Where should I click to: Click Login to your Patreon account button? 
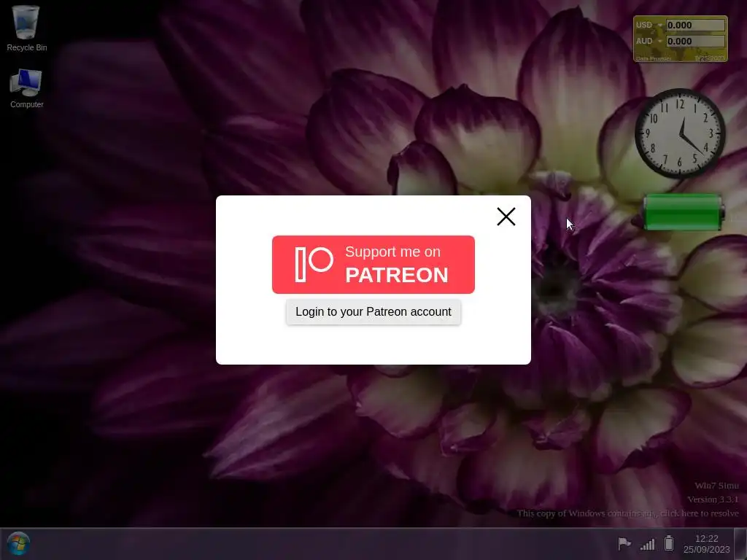[x=373, y=312]
